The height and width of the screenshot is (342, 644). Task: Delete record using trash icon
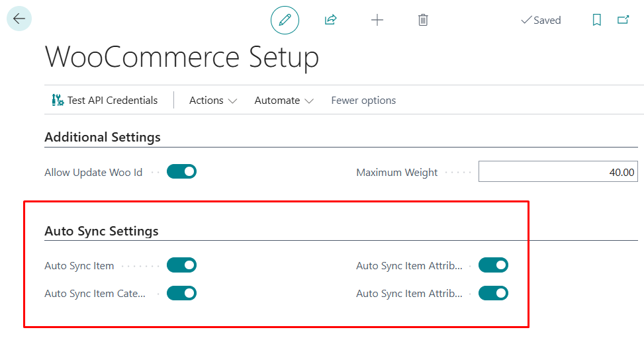tap(423, 20)
